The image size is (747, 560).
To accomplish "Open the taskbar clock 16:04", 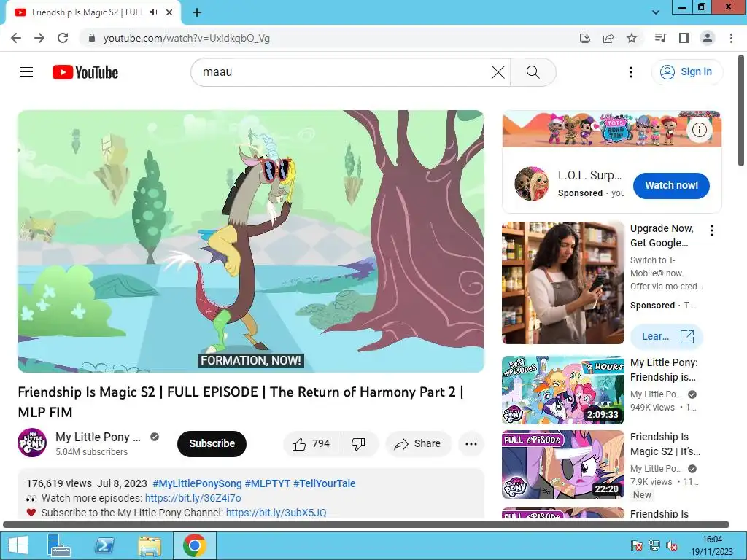I will pyautogui.click(x=712, y=545).
